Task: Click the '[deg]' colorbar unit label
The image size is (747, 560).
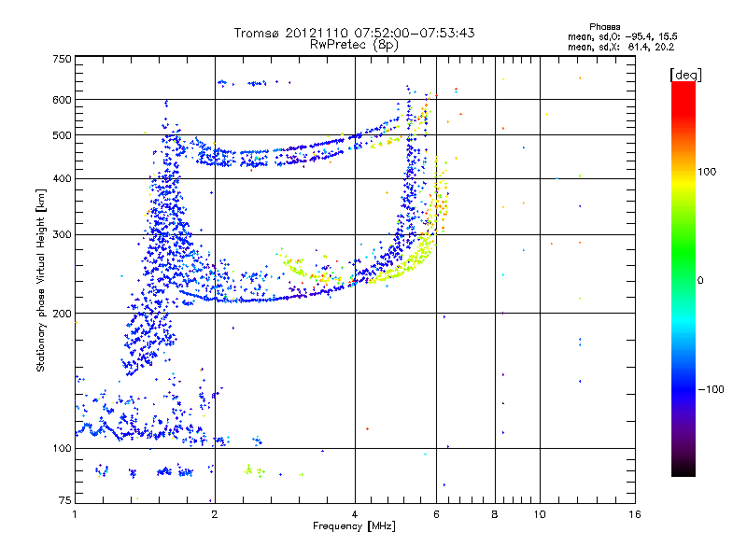Action: pyautogui.click(x=685, y=75)
